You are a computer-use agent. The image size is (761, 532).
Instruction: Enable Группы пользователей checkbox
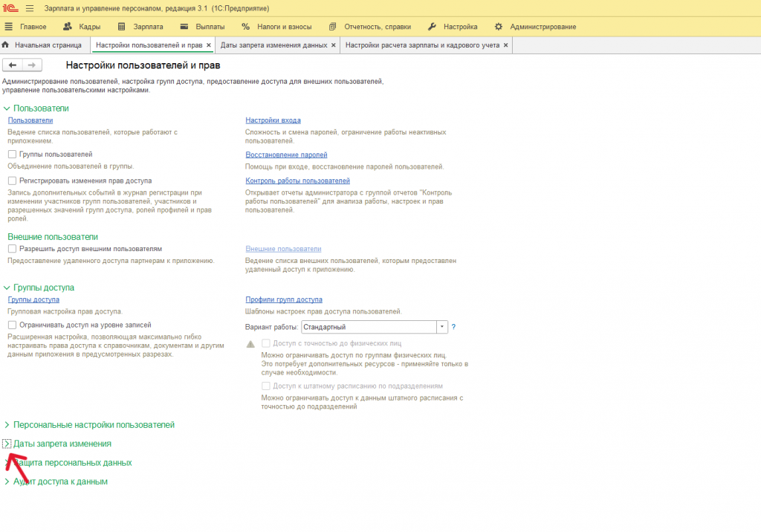click(x=12, y=155)
